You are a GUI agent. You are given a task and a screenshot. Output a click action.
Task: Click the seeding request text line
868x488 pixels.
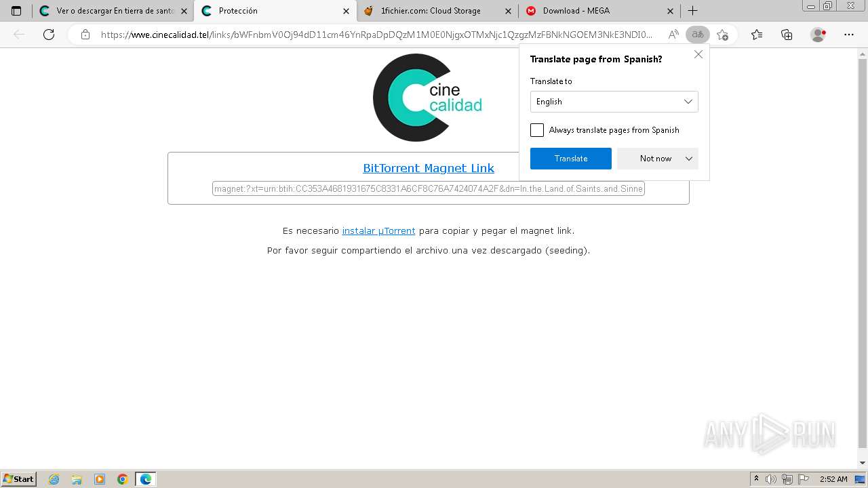pos(429,250)
